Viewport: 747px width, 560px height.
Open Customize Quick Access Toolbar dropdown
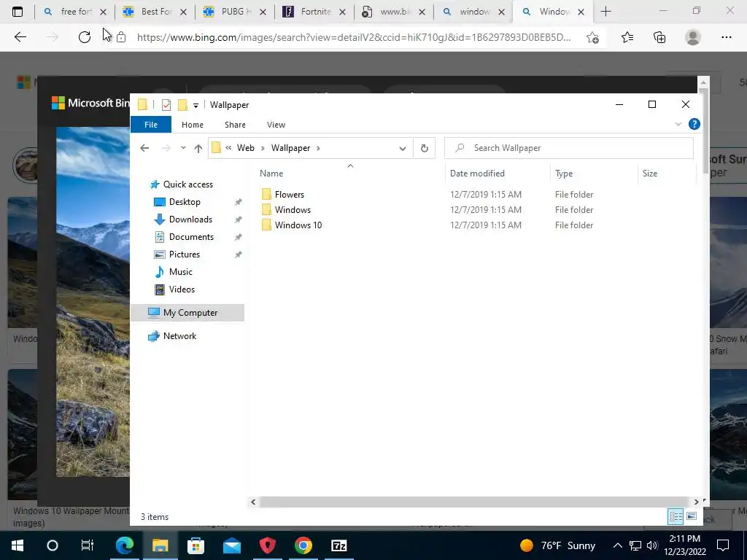[x=196, y=105]
